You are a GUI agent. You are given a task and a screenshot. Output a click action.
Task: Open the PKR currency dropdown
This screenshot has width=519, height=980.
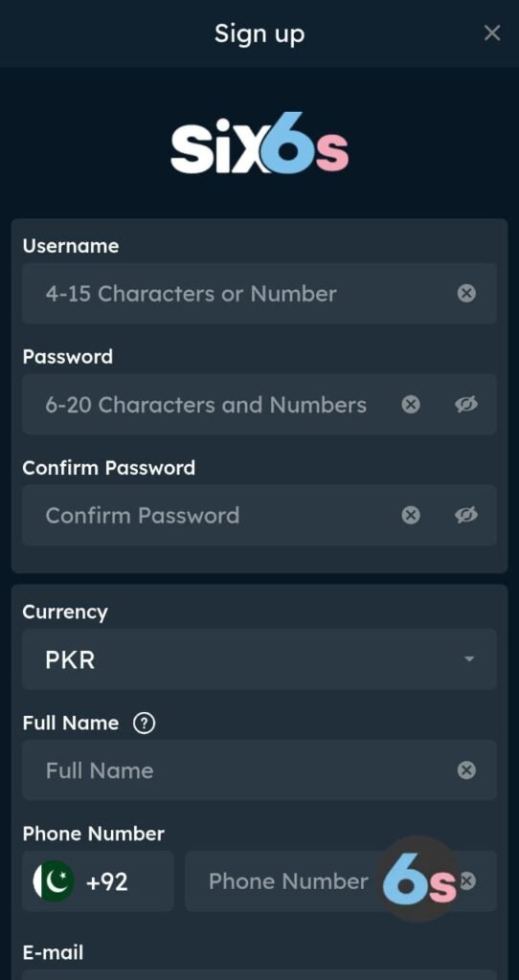click(259, 659)
